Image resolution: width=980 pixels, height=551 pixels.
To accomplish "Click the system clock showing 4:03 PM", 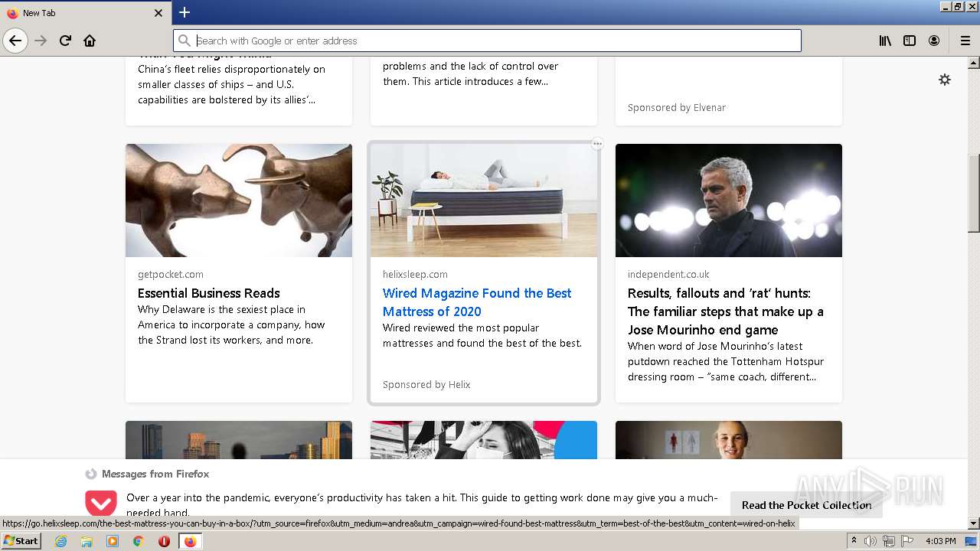I will click(x=940, y=541).
